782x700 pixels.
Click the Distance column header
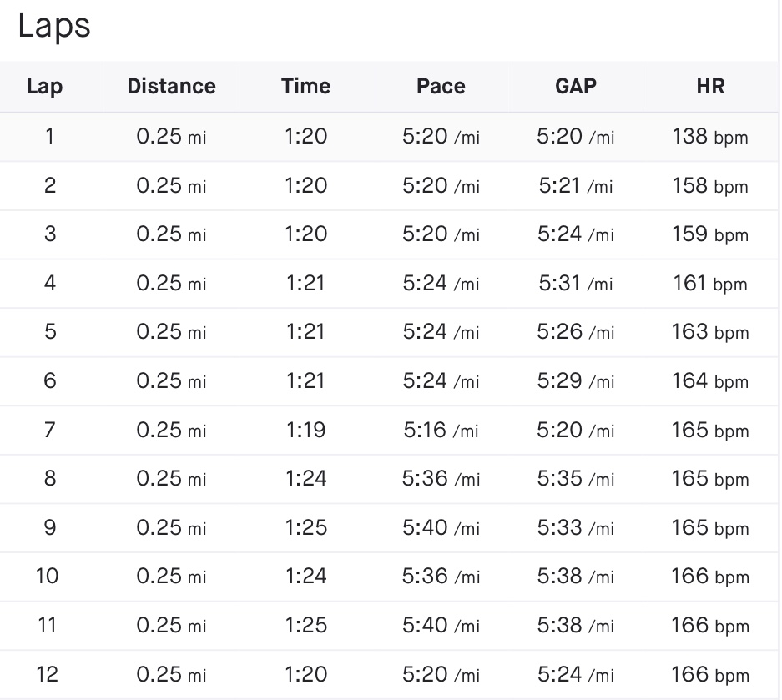pos(171,86)
